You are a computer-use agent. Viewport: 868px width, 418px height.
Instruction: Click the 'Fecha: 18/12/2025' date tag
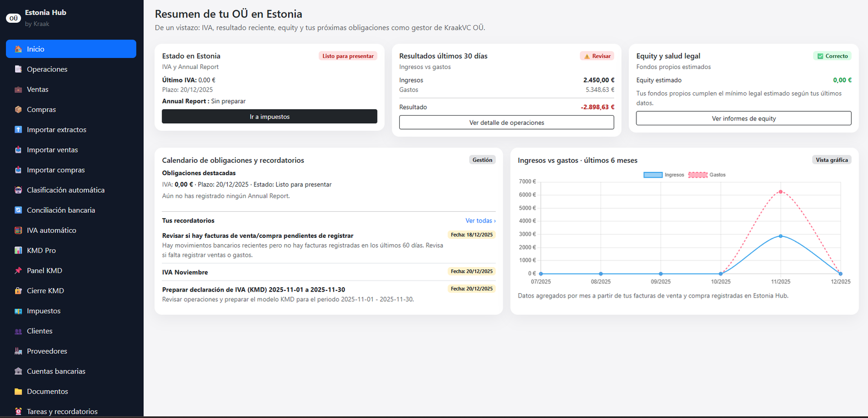click(x=471, y=235)
